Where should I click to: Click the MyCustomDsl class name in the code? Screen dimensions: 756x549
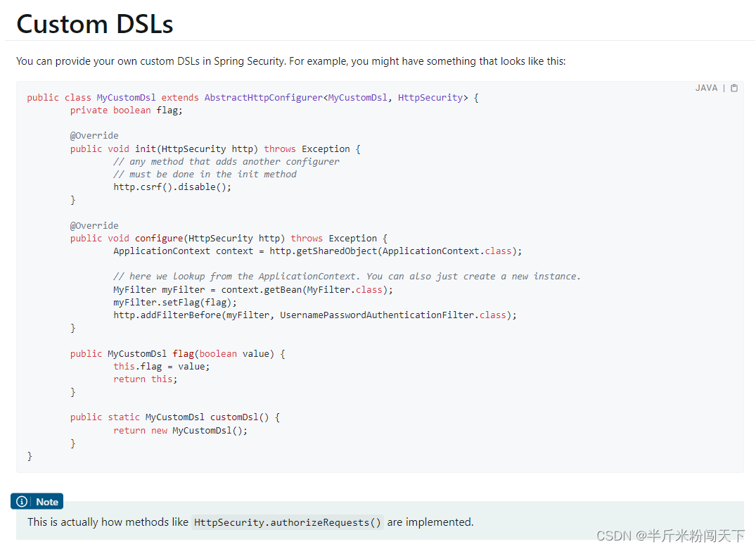pos(126,97)
